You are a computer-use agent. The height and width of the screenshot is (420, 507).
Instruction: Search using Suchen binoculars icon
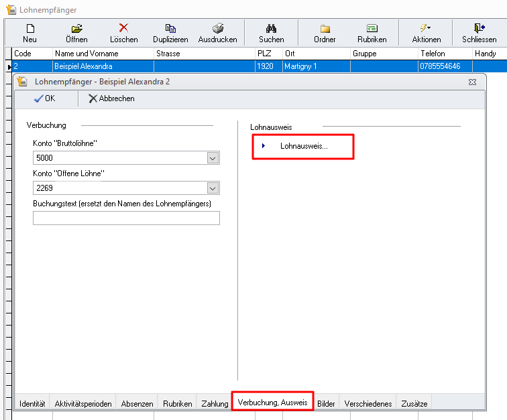[x=271, y=29]
